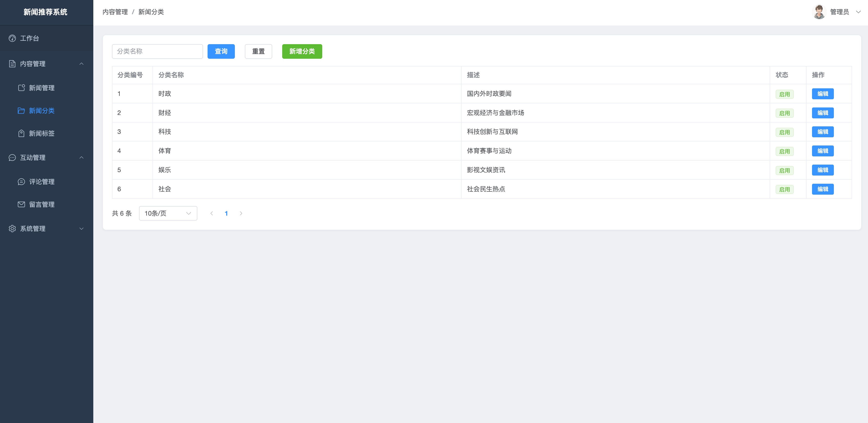Click the 启用 status tag for 科技
Viewport: 868px width, 423px height.
coord(784,133)
